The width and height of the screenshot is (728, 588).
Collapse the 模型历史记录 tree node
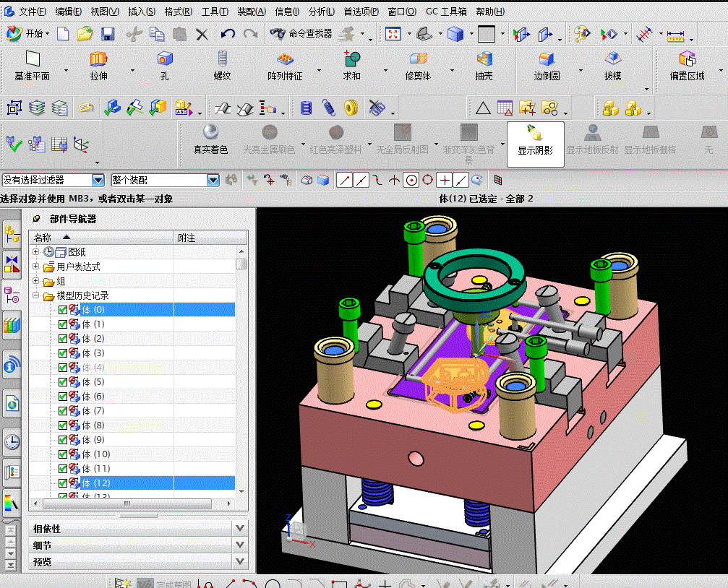[x=35, y=295]
